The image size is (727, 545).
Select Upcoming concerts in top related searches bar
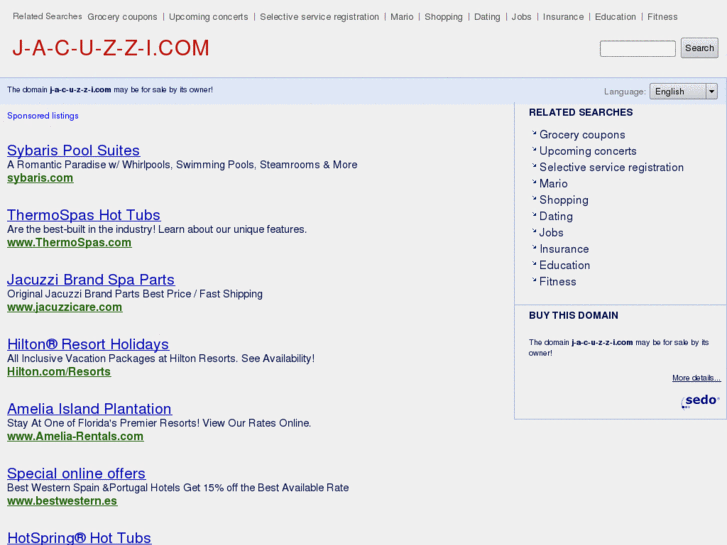(209, 17)
